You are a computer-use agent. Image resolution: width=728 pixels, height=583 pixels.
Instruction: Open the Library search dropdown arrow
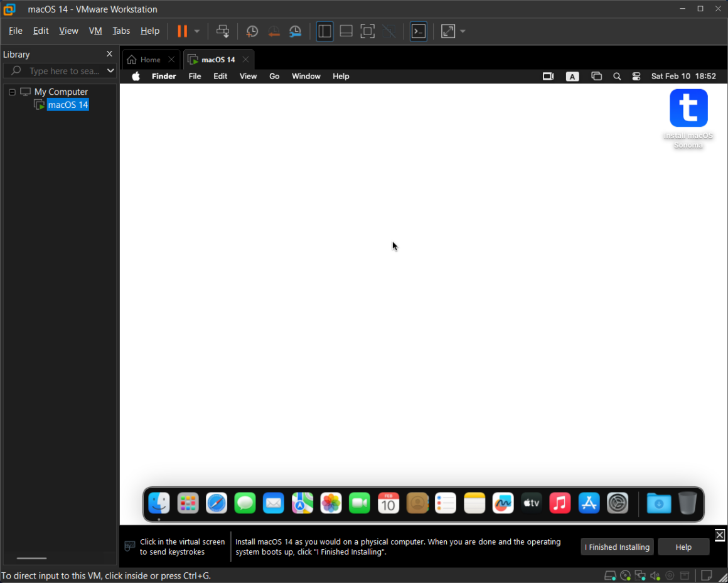(110, 70)
